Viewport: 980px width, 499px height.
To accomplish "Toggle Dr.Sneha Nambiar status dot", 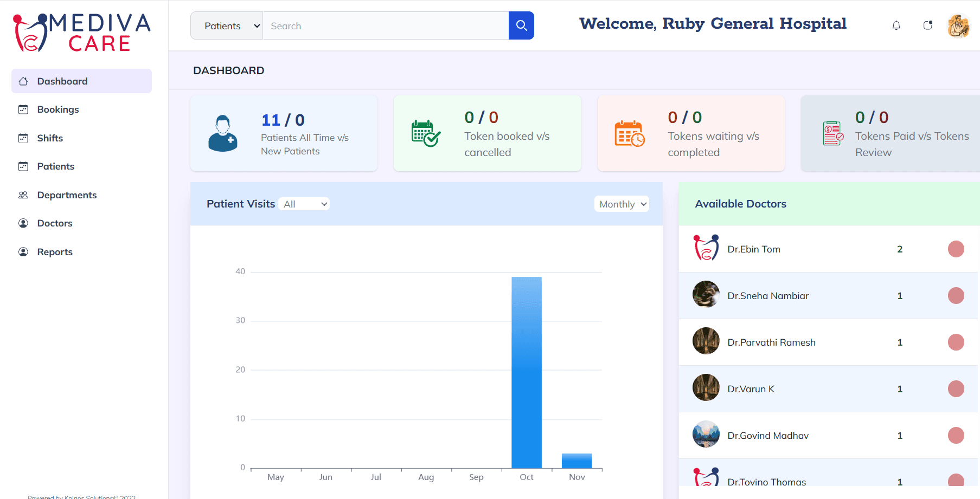I will [956, 296].
